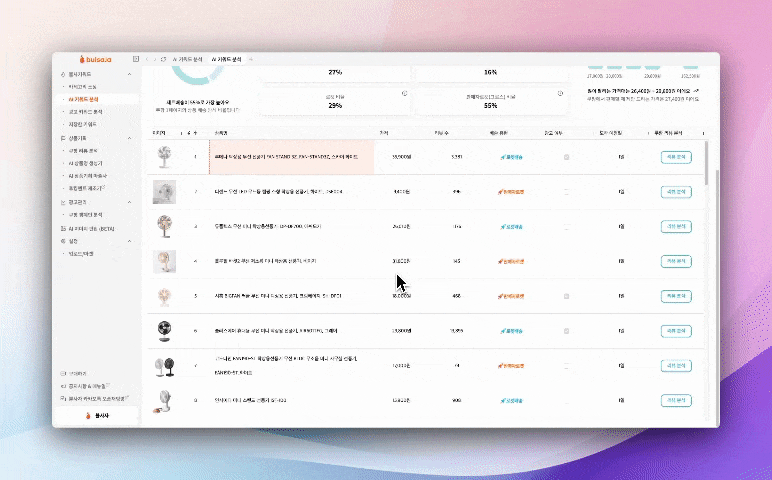
Task: Click the blue rocket delivery badge in rank 3 row
Action: (512, 227)
